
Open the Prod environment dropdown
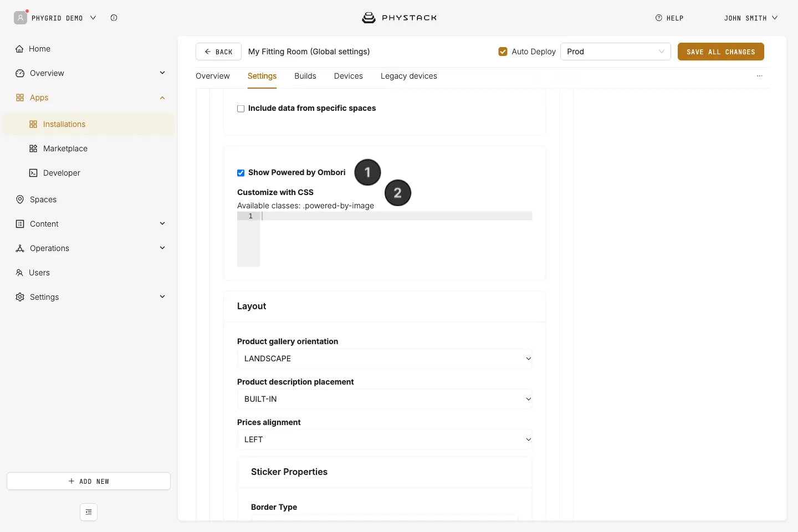coord(616,52)
